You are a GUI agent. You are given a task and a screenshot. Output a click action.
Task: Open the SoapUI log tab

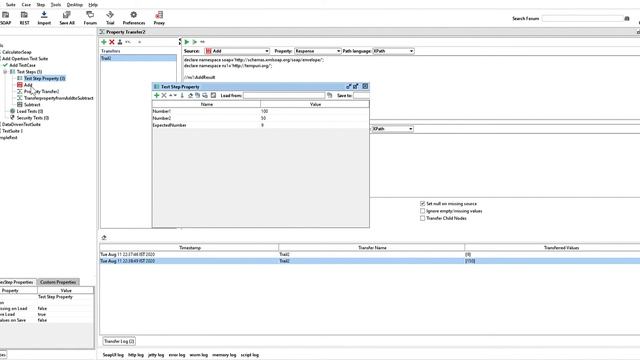click(x=113, y=355)
